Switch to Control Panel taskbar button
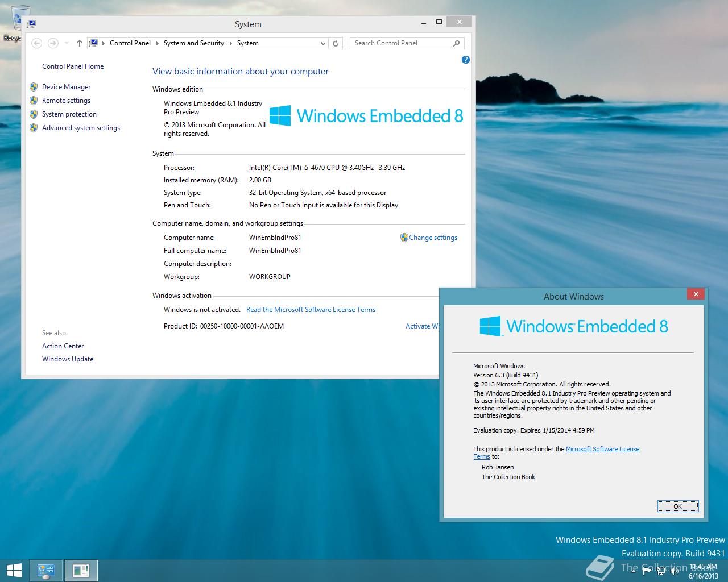The width and height of the screenshot is (728, 582). click(46, 571)
